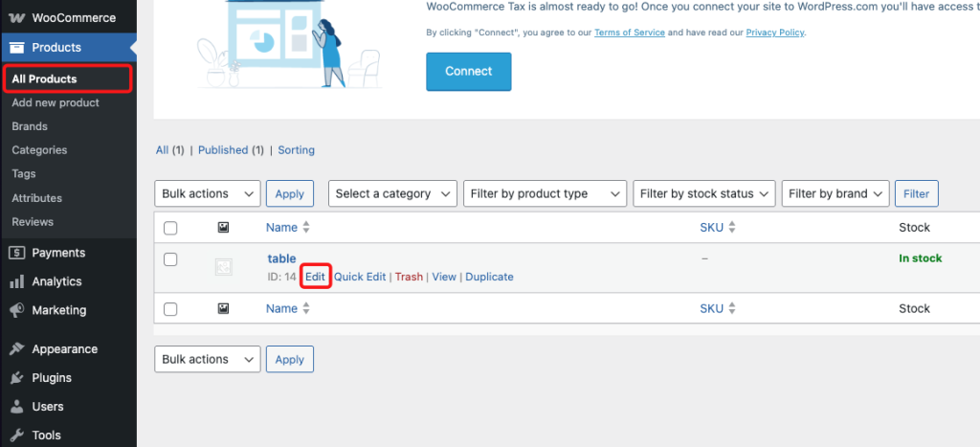Image resolution: width=980 pixels, height=447 pixels.
Task: Tick the select-all checkbox in table header
Action: coord(170,228)
